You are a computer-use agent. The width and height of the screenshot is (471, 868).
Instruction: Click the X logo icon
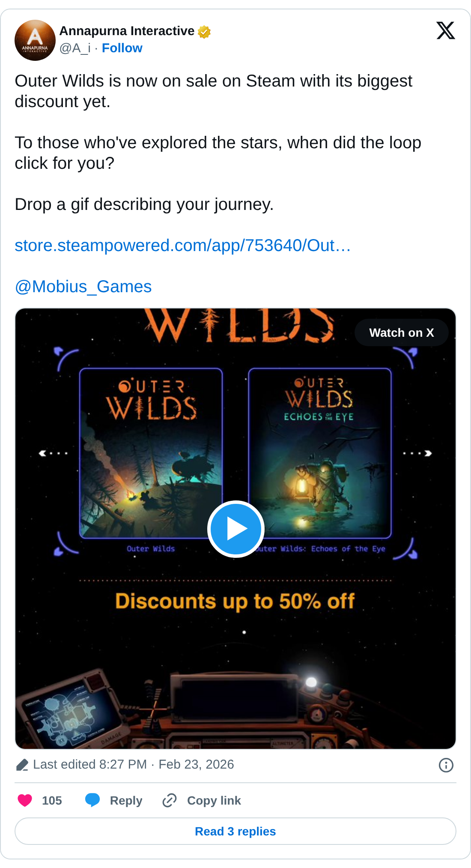pos(446,31)
